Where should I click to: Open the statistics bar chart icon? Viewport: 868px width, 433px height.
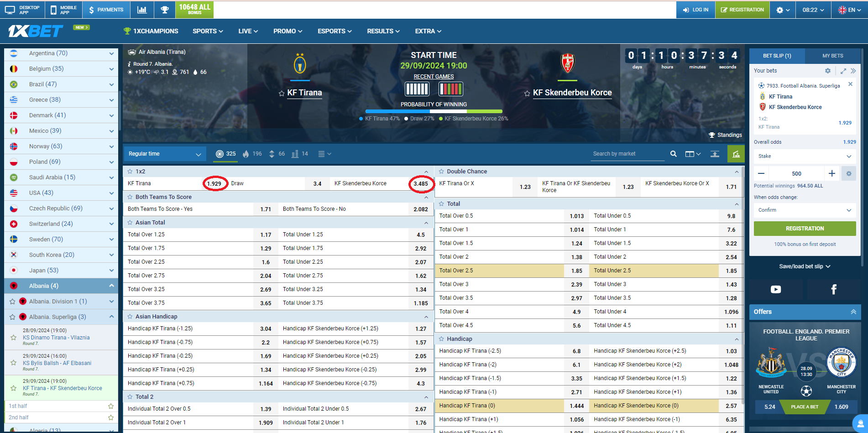tap(142, 10)
